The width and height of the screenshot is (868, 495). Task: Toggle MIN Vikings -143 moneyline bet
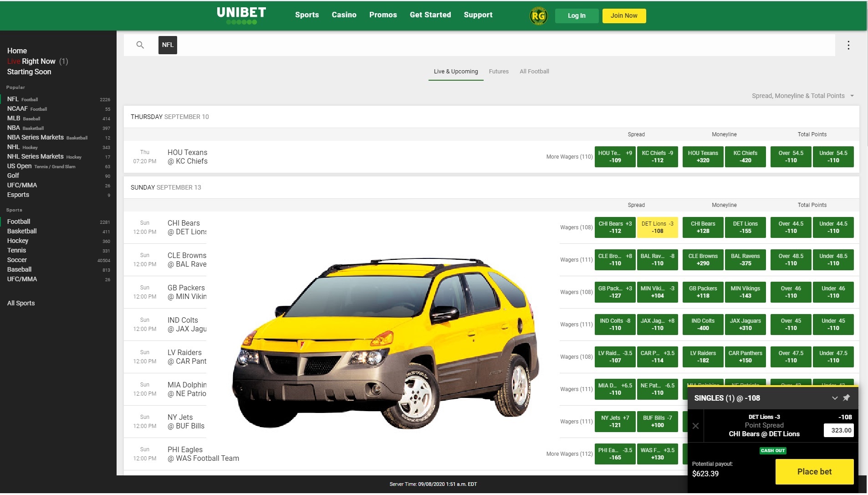coord(745,292)
